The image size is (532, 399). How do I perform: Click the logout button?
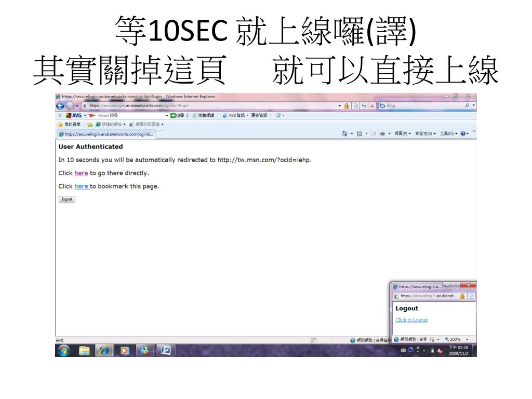67,199
